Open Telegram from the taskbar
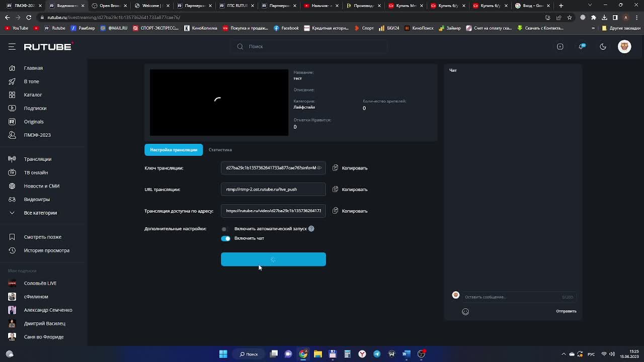Viewport: 644px width, 362px height. [377, 354]
